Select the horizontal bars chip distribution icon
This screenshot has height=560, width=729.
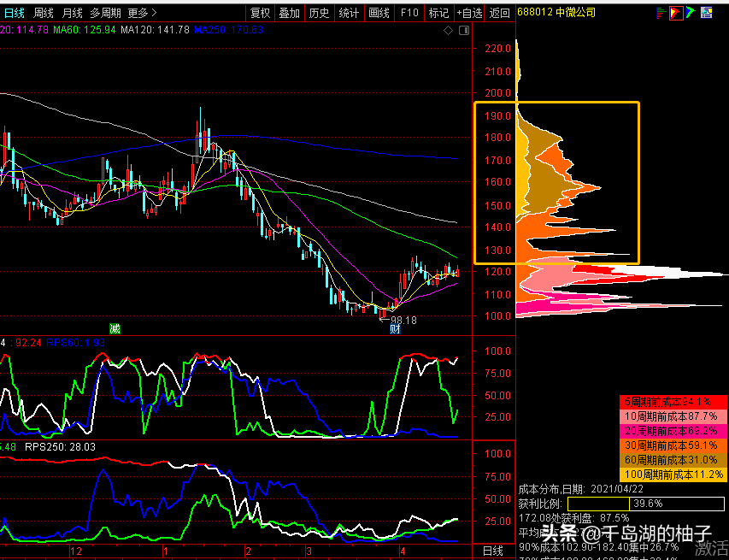point(661,13)
